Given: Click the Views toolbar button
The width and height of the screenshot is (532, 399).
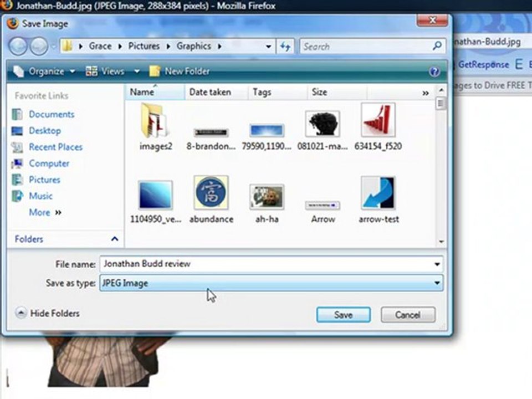Looking at the screenshot, I should coord(105,71).
